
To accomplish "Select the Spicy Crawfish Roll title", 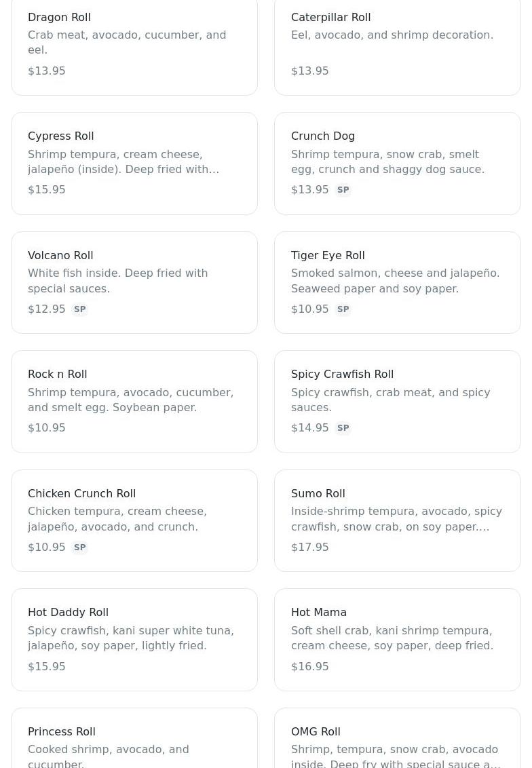I will tap(342, 374).
